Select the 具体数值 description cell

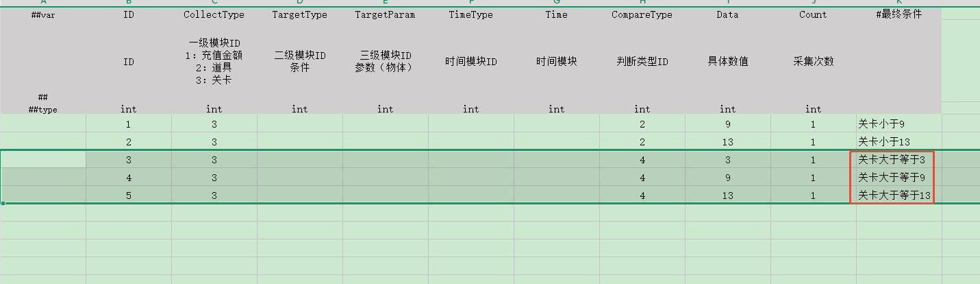pyautogui.click(x=727, y=62)
